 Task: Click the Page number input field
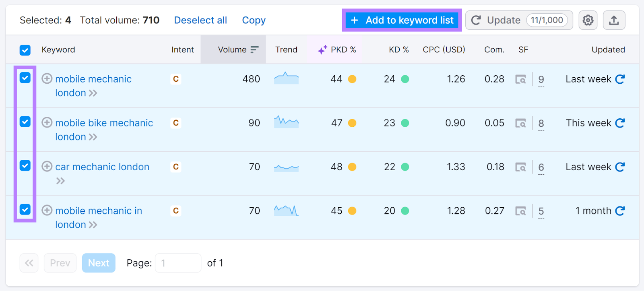tap(178, 263)
